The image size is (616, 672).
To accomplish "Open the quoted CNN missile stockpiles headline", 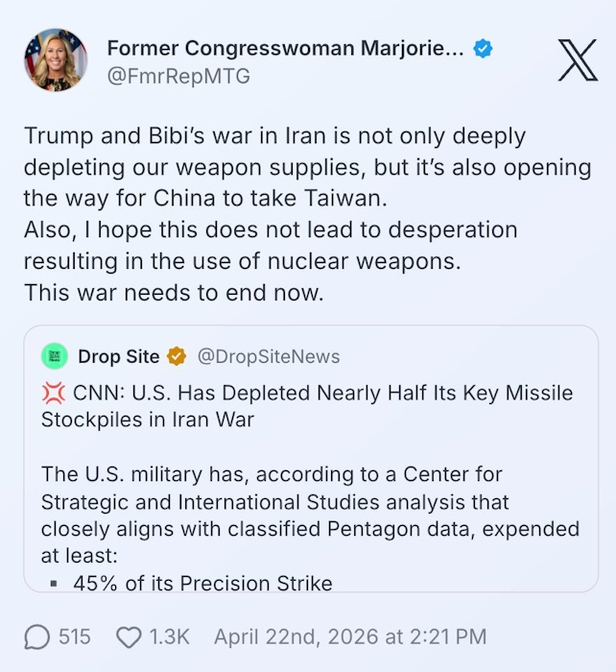I will (x=307, y=406).
